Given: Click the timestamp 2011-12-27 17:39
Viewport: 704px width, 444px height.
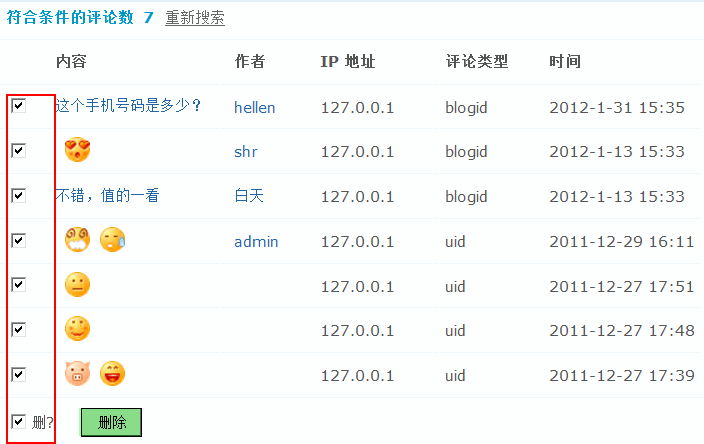Looking at the screenshot, I should 622,375.
